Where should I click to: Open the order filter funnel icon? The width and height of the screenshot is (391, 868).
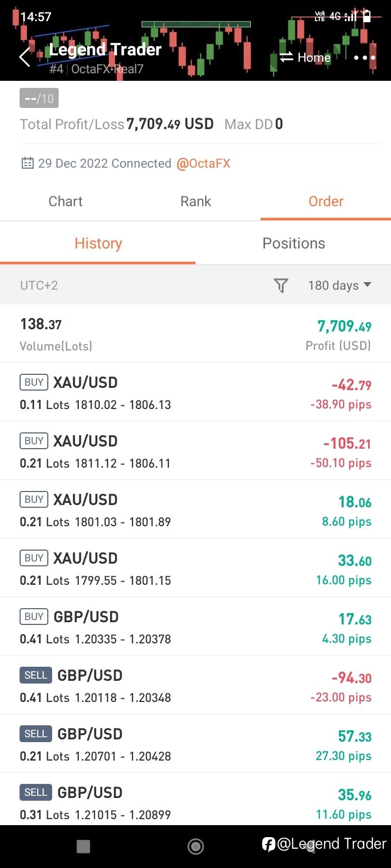281,285
